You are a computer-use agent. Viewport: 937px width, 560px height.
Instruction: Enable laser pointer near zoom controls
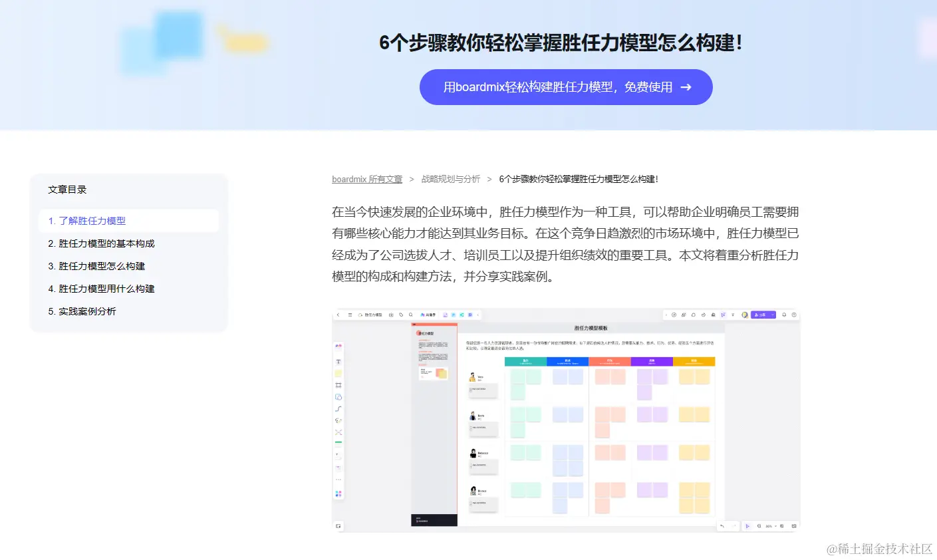coord(759,526)
